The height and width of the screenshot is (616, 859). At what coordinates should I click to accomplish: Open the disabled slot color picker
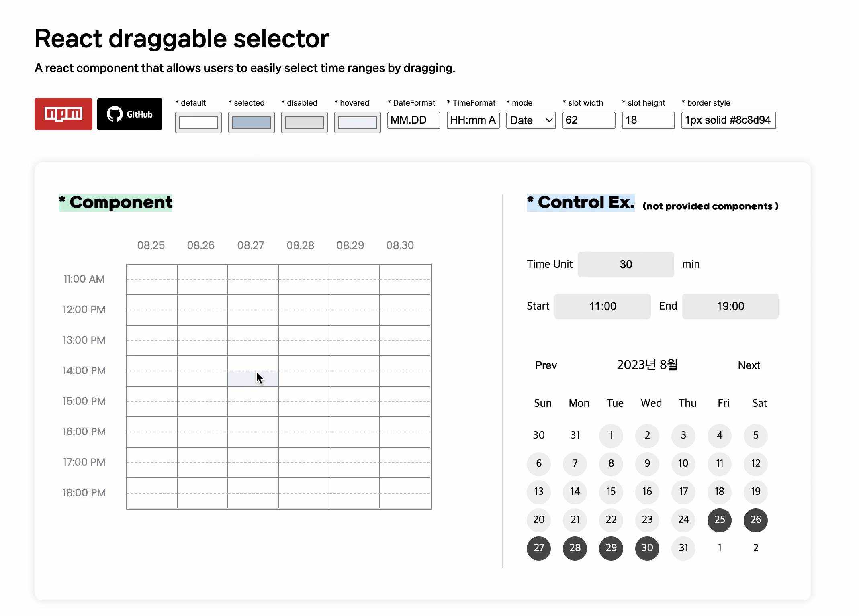[x=304, y=122]
